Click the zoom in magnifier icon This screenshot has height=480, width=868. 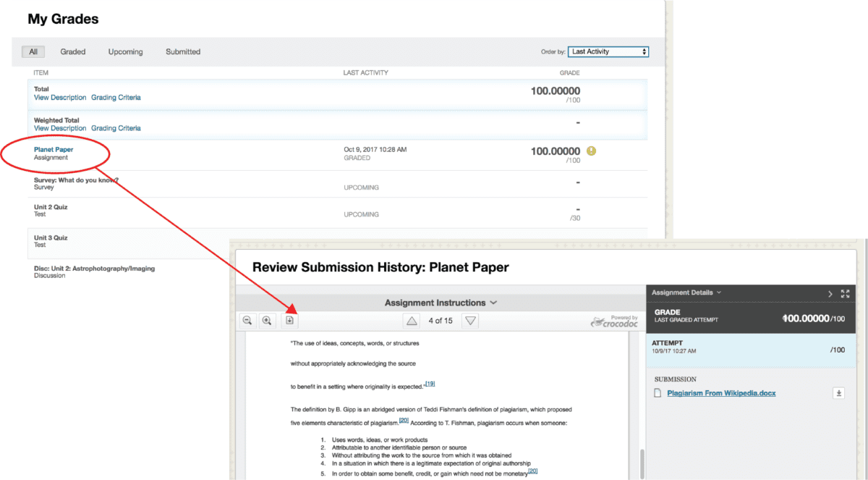pos(267,321)
